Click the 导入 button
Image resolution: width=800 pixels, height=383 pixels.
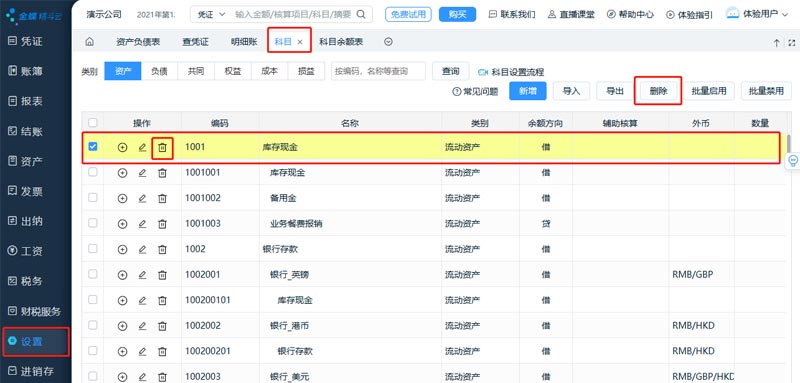(571, 91)
